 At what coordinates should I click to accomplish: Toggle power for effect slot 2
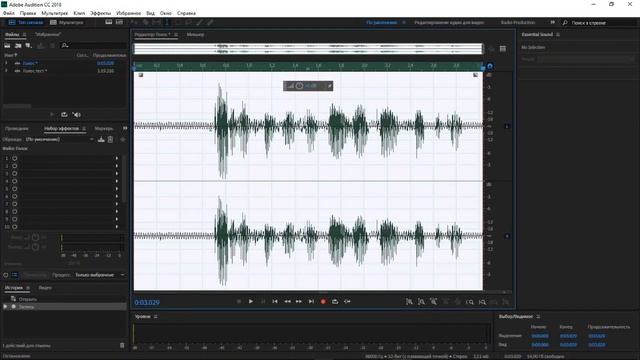[15, 166]
